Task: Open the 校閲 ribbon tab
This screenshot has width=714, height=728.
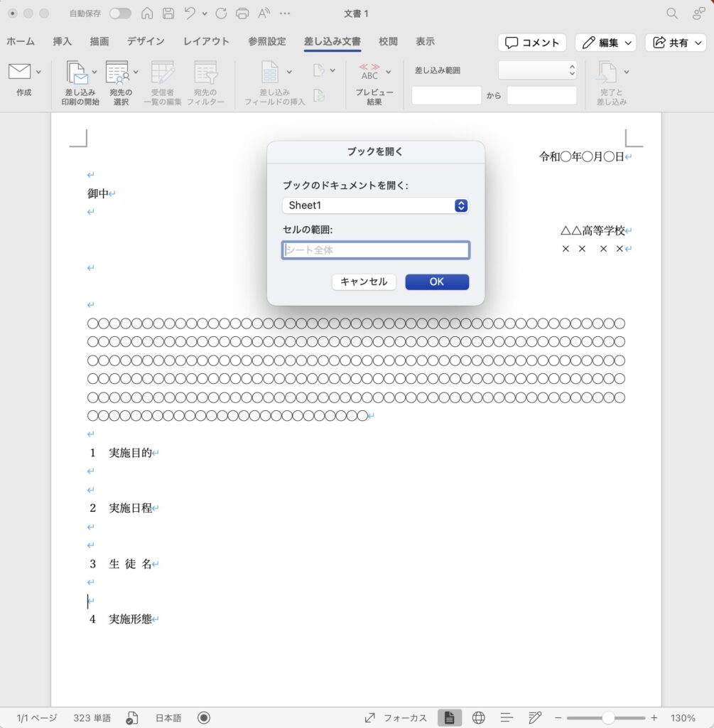Action: pyautogui.click(x=388, y=41)
